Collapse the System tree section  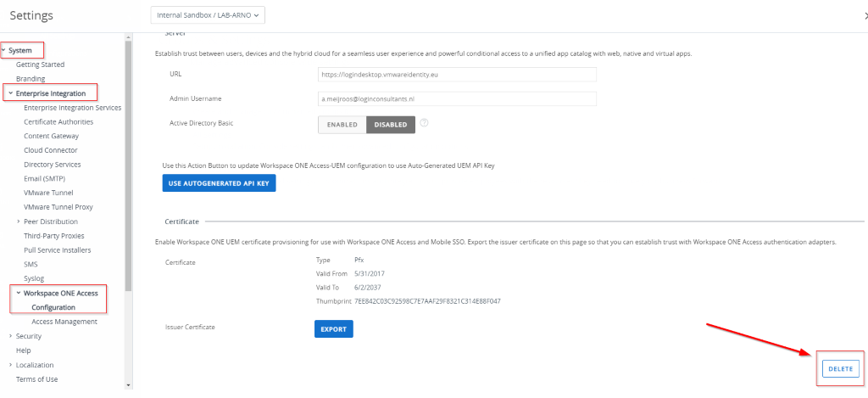(3, 50)
